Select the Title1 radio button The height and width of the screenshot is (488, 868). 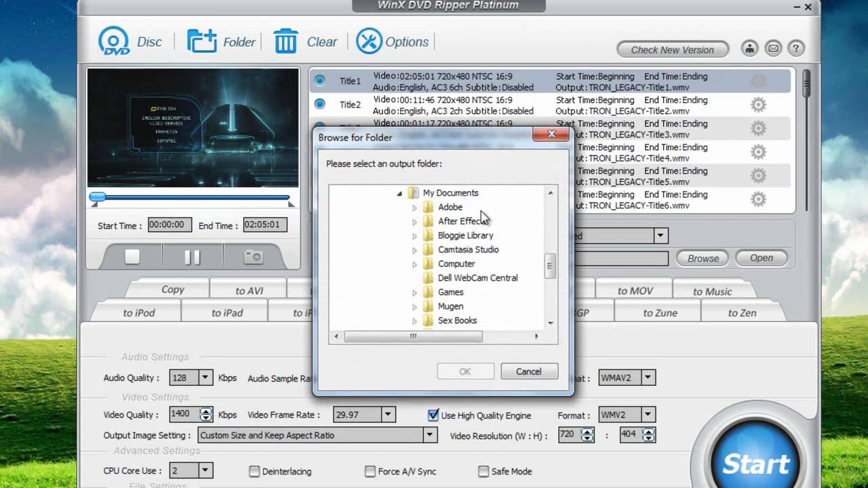[320, 81]
